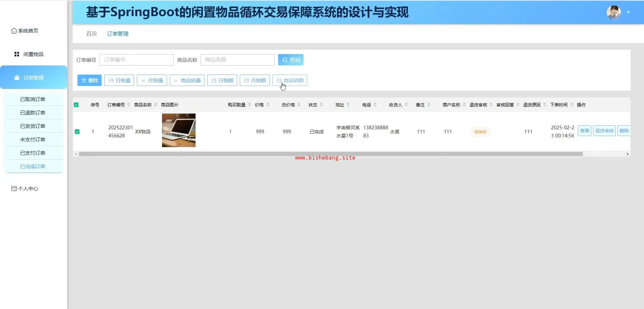Open the monthly sales amount report (月销额)
The width and height of the screenshot is (644, 309).
coord(255,81)
